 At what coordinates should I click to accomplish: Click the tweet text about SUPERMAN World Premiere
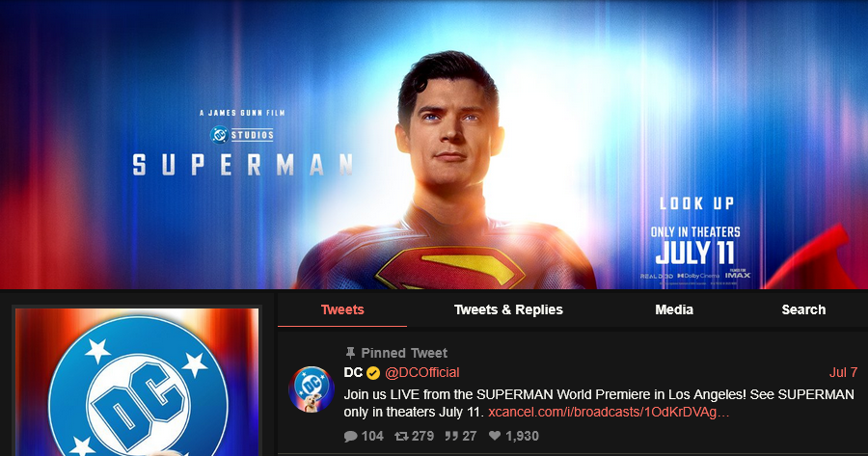[599, 403]
